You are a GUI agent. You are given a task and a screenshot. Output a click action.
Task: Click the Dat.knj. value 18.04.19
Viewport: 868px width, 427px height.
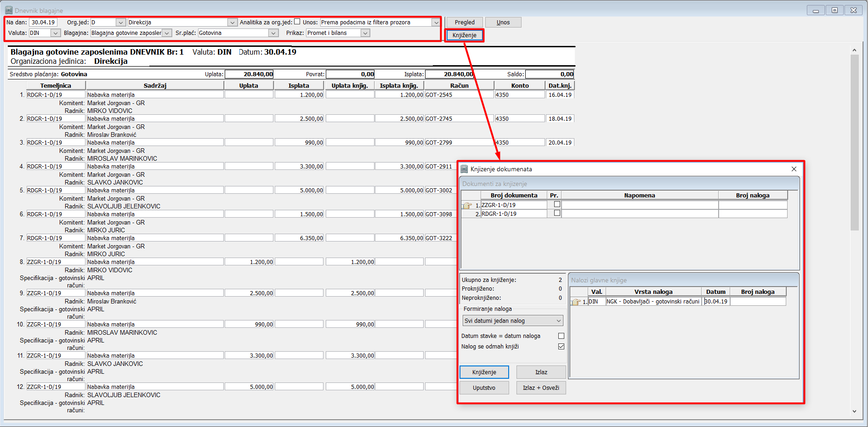click(560, 119)
